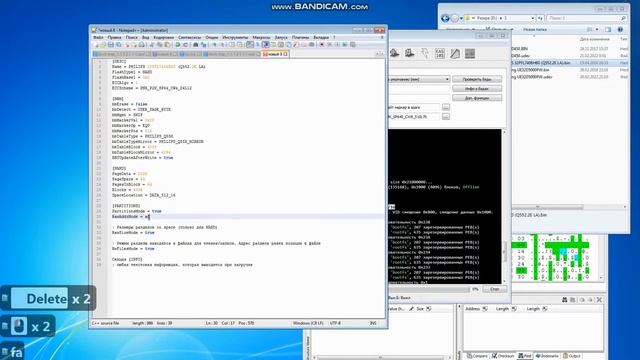
Task: Click the browse button beside the ECC scheme field
Action: (446, 116)
